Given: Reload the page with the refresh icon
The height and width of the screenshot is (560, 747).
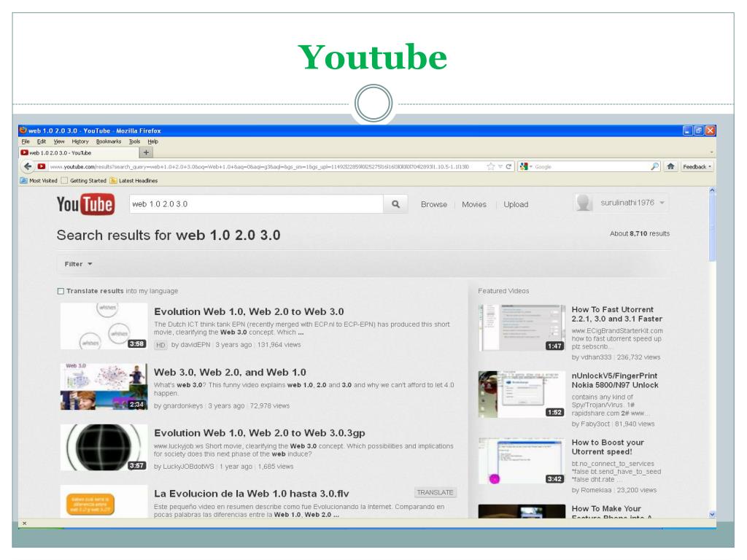Looking at the screenshot, I should (x=508, y=166).
